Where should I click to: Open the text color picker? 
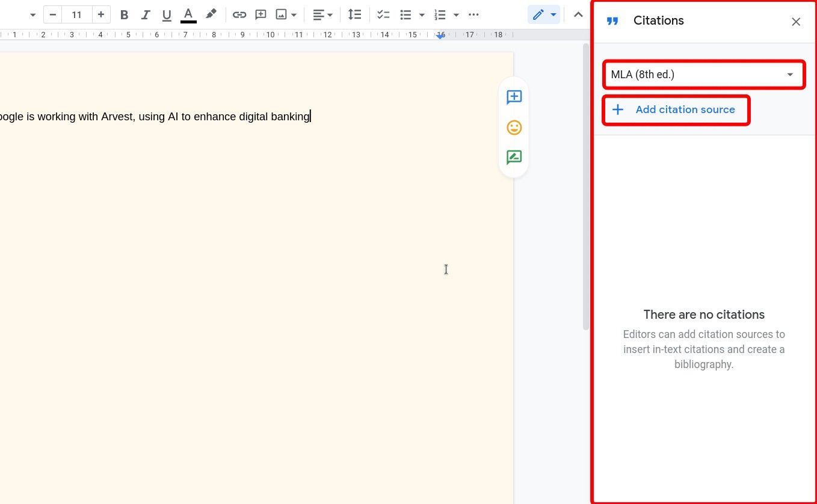pyautogui.click(x=188, y=14)
